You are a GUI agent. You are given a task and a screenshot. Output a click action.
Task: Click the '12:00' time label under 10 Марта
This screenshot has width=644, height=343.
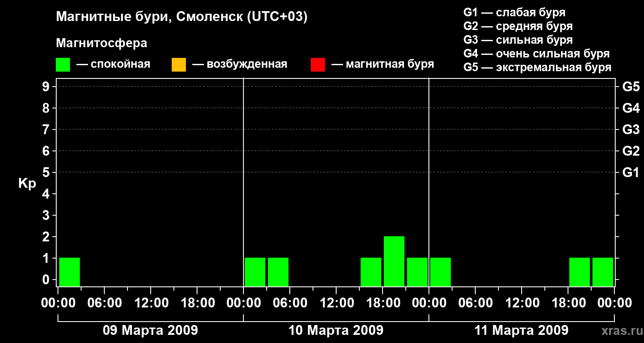[x=336, y=303]
